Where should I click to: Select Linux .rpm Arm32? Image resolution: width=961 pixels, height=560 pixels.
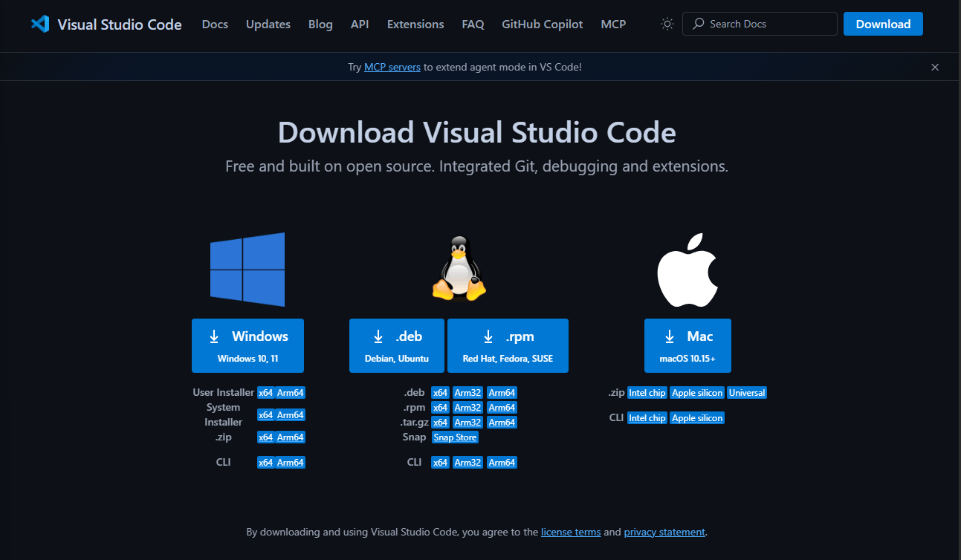coord(468,408)
